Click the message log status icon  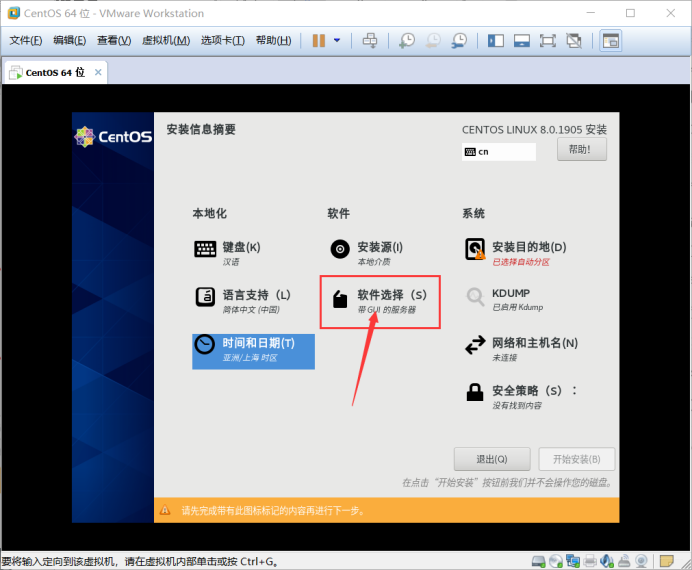(666, 561)
